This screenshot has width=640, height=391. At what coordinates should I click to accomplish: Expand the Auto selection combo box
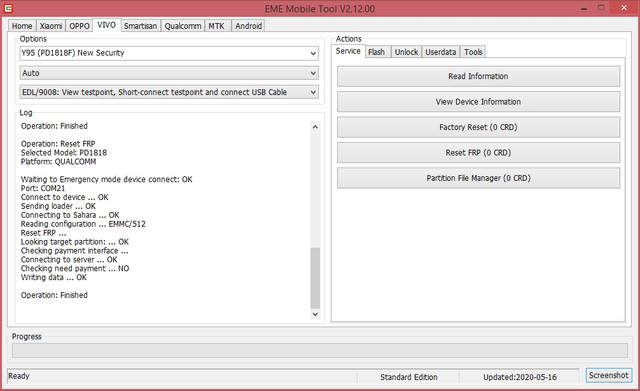point(169,73)
